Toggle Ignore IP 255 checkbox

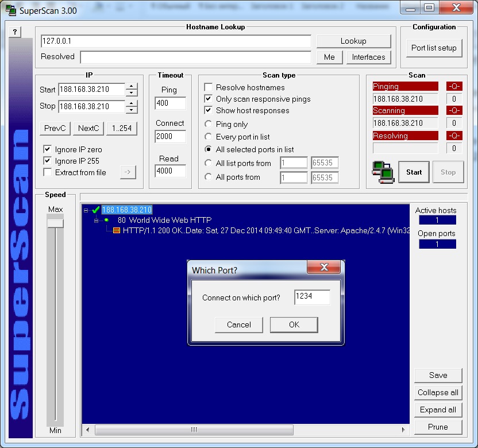pyautogui.click(x=47, y=161)
